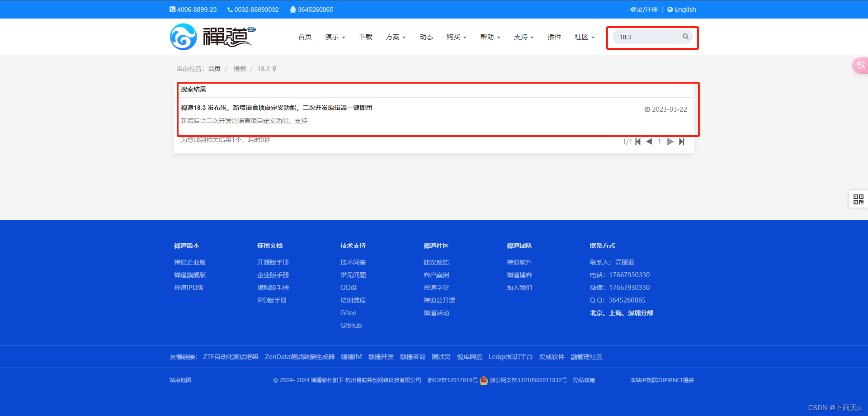Open 北京、上海、深圳分部 link
Image resolution: width=868 pixels, height=416 pixels.
point(622,313)
